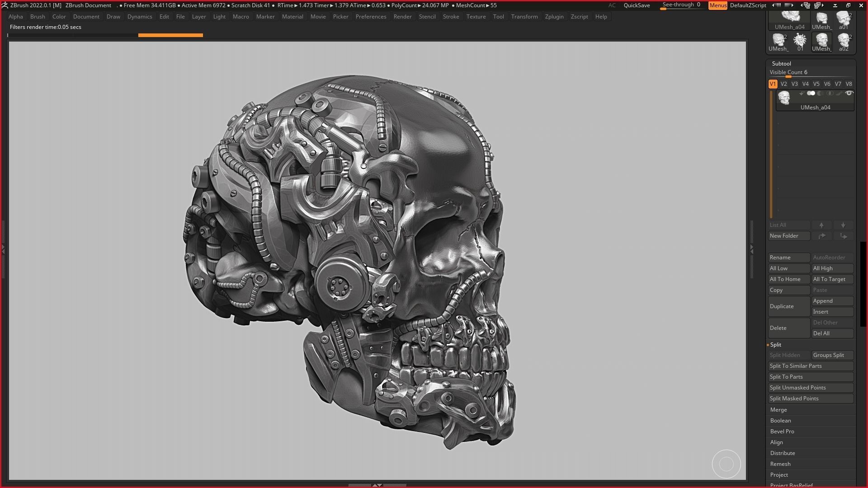The width and height of the screenshot is (868, 488).
Task: Toggle the intersection circle icon on UMesh_a04
Action: point(830,94)
